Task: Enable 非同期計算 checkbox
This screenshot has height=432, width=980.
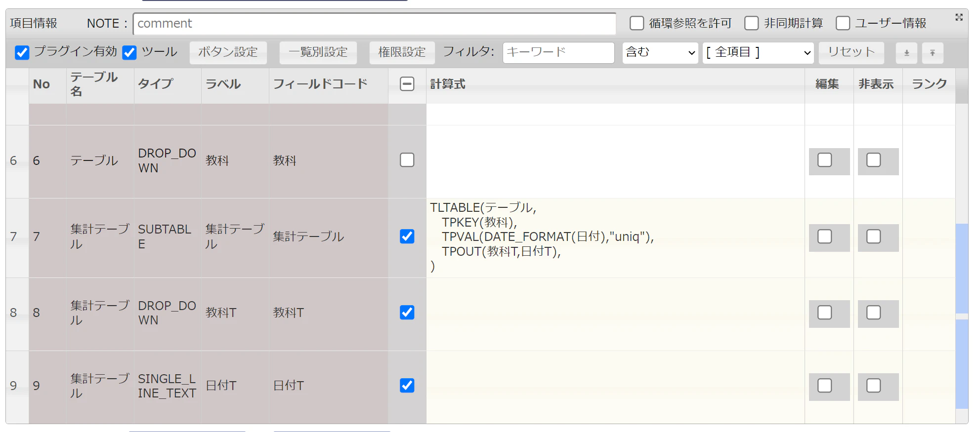Action: coord(751,23)
